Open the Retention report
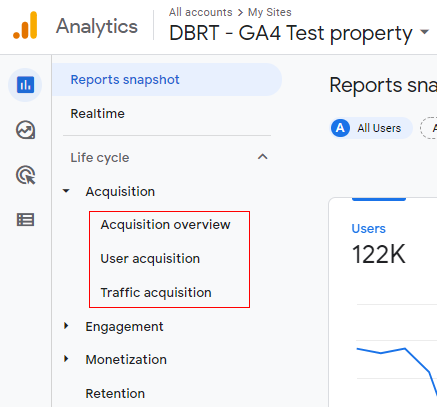Image resolution: width=437 pixels, height=407 pixels. (115, 393)
